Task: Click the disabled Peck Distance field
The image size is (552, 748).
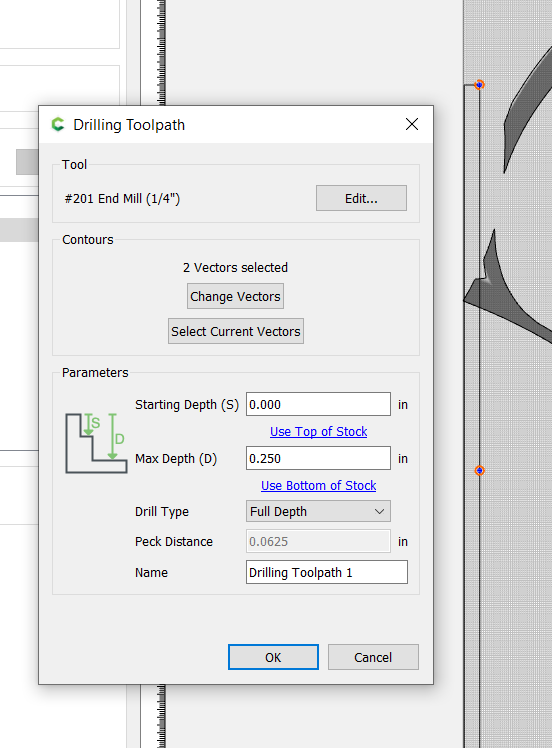Action: [318, 541]
